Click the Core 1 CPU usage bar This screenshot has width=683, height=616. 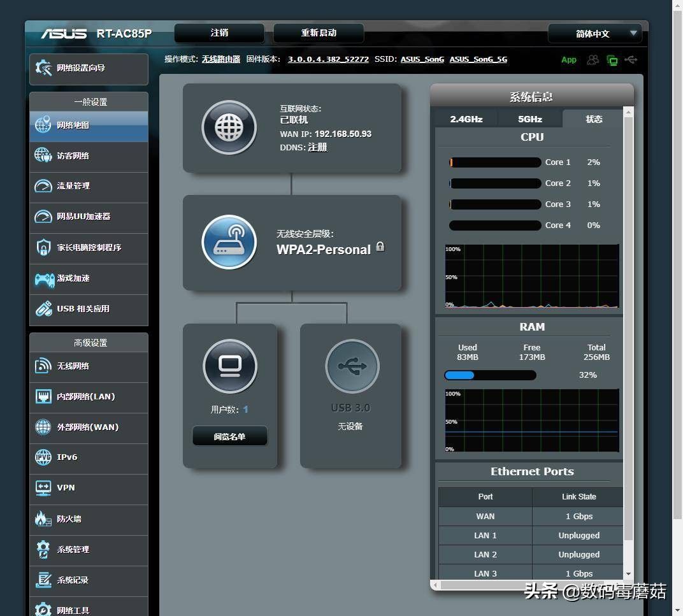click(495, 162)
